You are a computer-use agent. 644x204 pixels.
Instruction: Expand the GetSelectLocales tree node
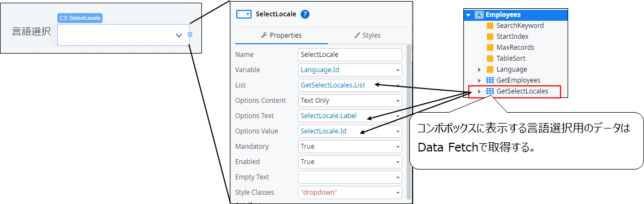[x=479, y=91]
